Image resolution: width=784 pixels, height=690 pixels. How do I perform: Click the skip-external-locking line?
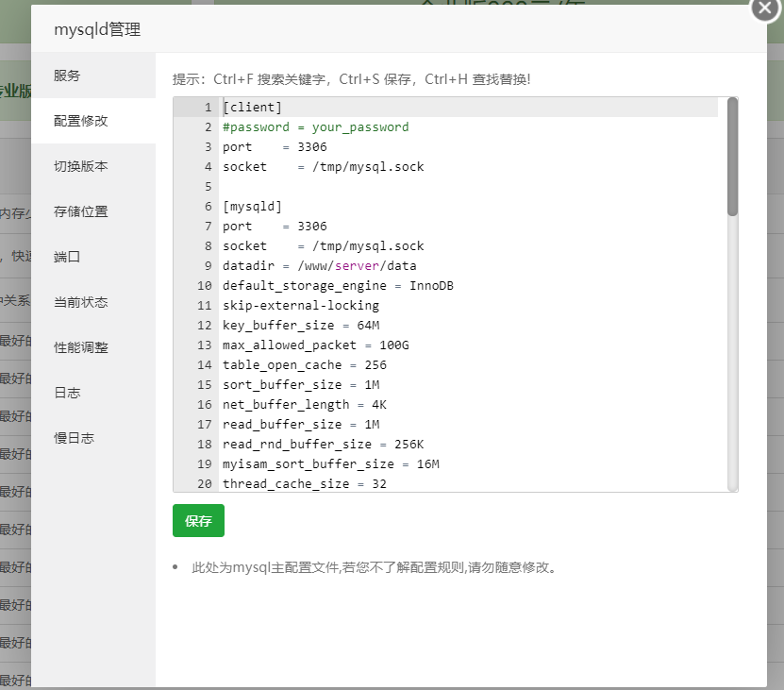click(x=301, y=305)
